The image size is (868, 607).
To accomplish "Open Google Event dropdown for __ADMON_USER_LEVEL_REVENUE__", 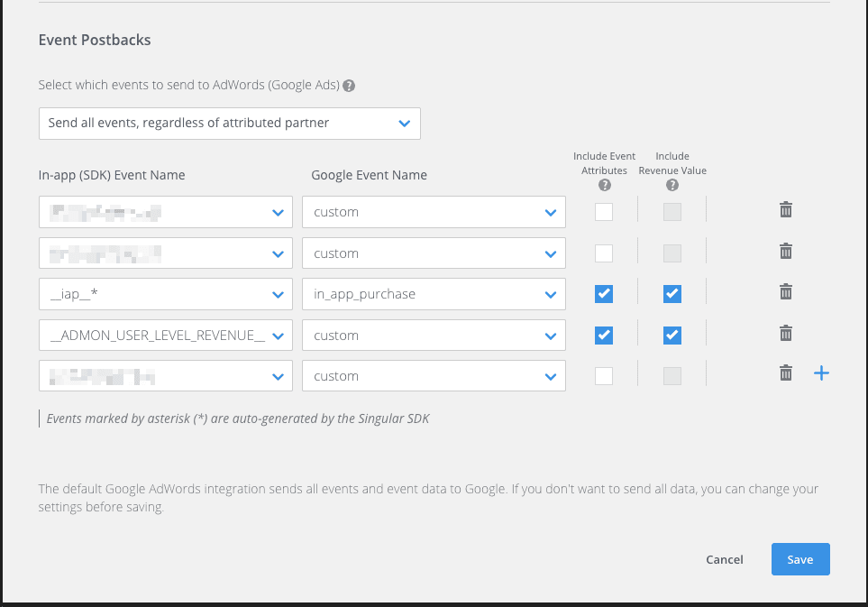I will pyautogui.click(x=434, y=336).
